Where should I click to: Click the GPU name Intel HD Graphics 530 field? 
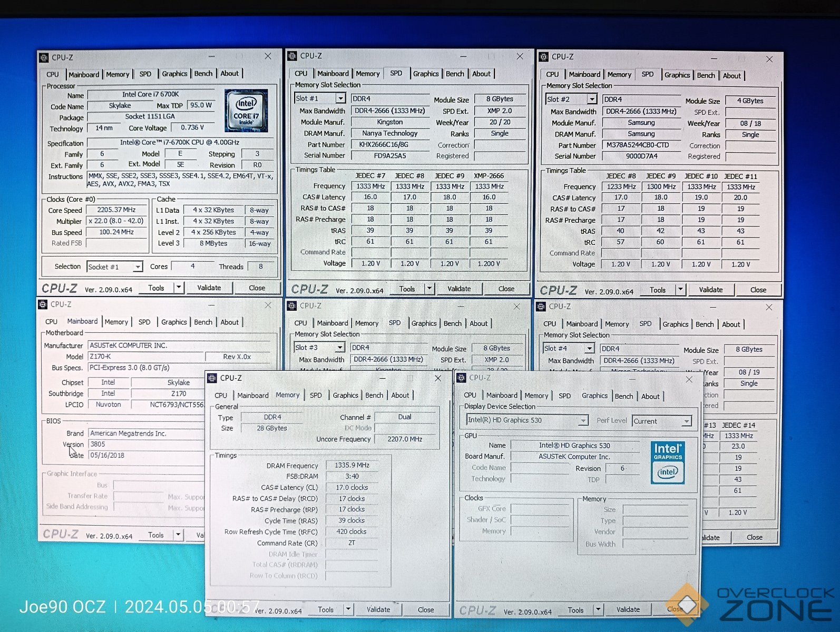[x=574, y=446]
